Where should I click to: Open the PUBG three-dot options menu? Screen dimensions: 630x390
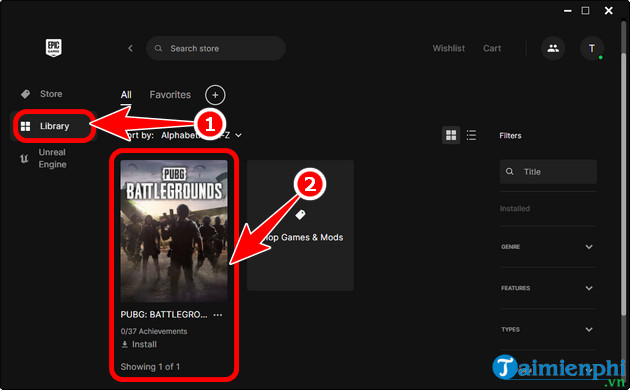click(x=218, y=315)
